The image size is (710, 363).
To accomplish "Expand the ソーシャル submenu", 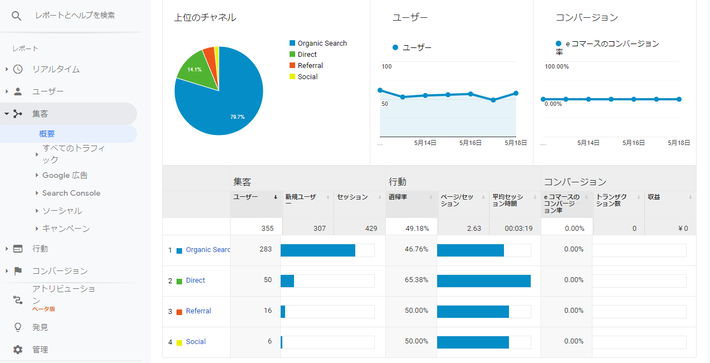I will tap(62, 211).
